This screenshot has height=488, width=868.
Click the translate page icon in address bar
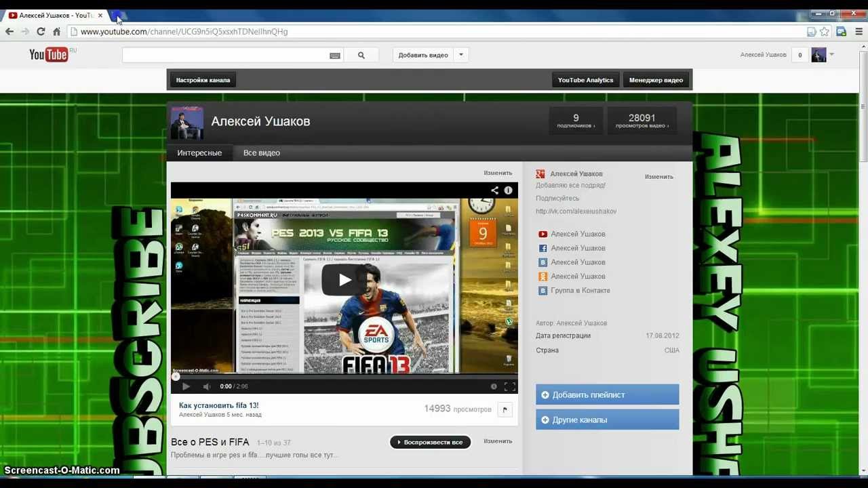click(x=811, y=31)
